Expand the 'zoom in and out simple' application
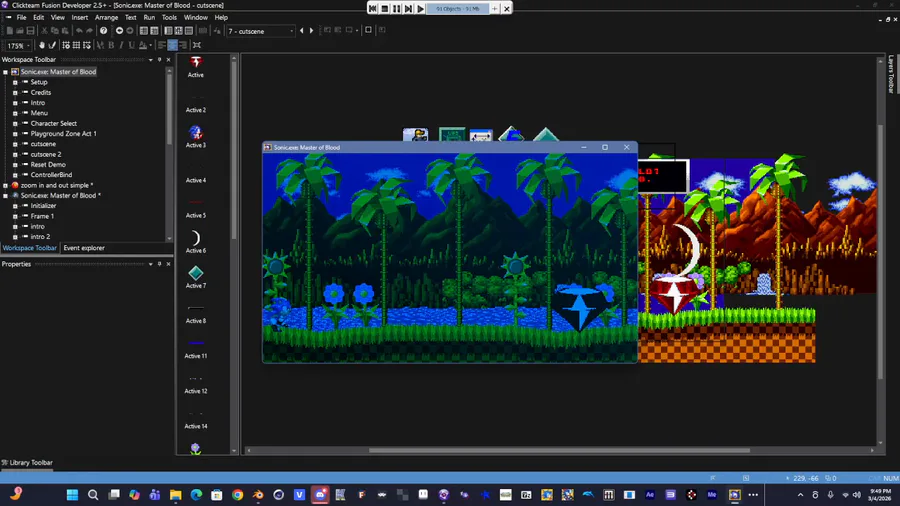The height and width of the screenshot is (506, 900). coord(6,186)
